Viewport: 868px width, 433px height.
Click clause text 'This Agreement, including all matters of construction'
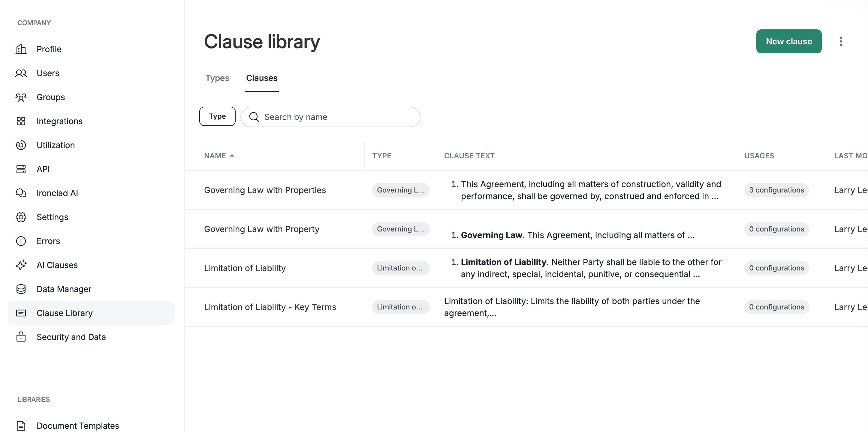click(x=586, y=190)
